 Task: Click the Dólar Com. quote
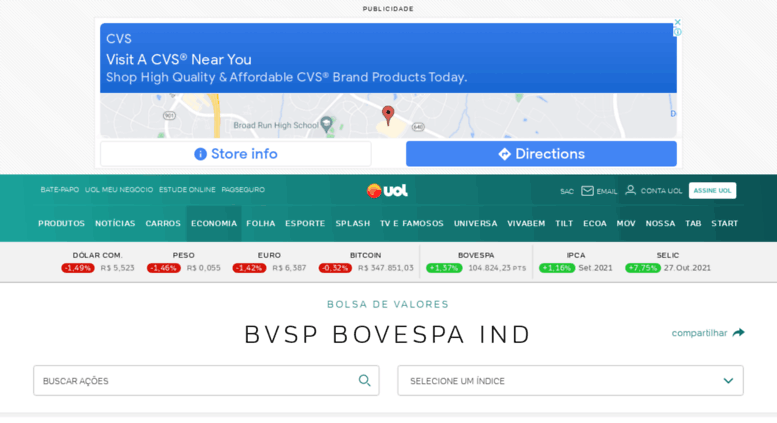pyautogui.click(x=98, y=262)
